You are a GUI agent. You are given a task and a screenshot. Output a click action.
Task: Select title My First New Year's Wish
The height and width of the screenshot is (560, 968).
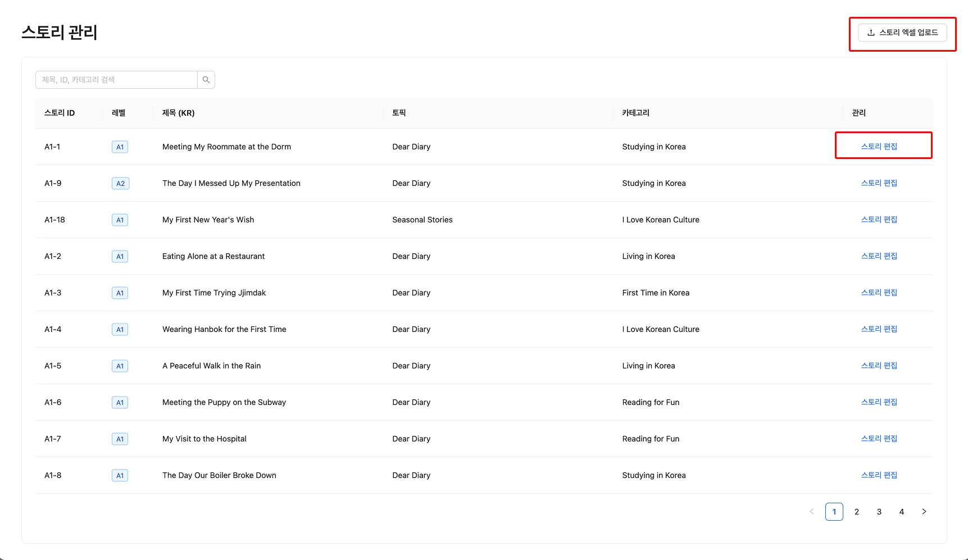[208, 220]
